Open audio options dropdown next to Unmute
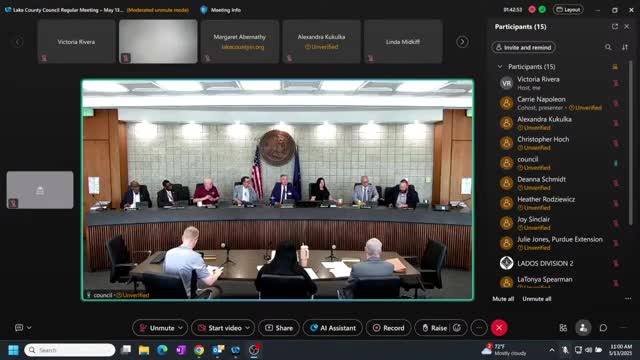 tap(181, 328)
